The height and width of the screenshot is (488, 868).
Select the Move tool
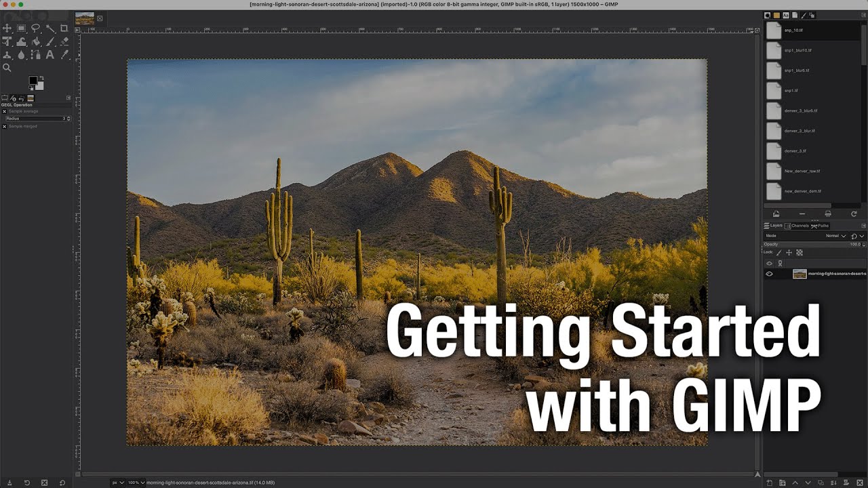(7, 28)
